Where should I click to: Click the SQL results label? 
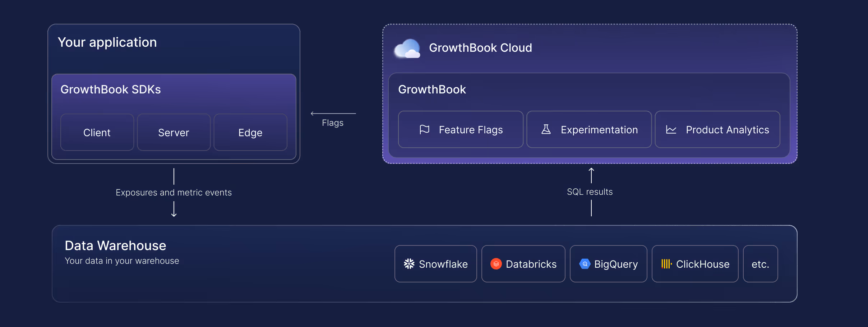coord(590,192)
